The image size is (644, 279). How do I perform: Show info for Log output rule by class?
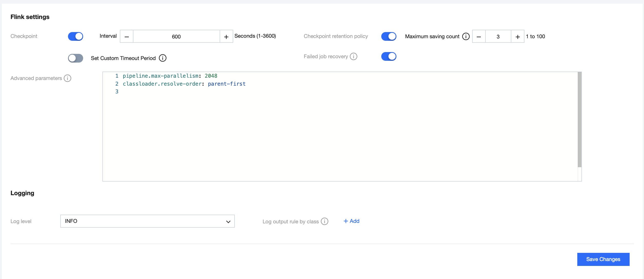(x=325, y=221)
